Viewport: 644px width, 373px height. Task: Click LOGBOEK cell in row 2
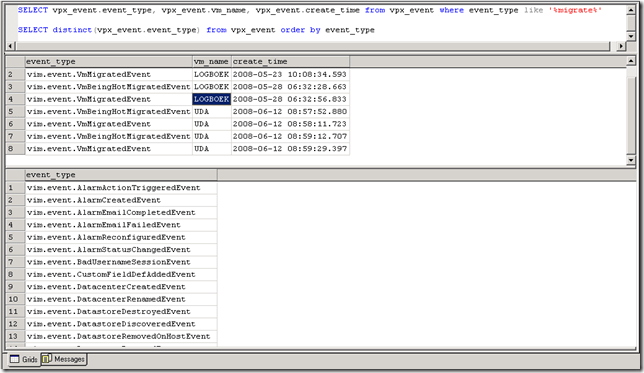(212, 74)
